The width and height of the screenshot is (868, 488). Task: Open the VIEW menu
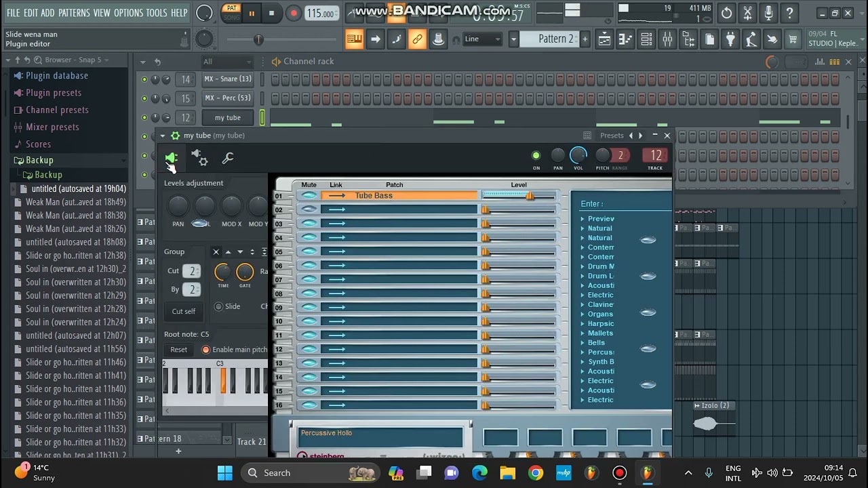point(102,13)
